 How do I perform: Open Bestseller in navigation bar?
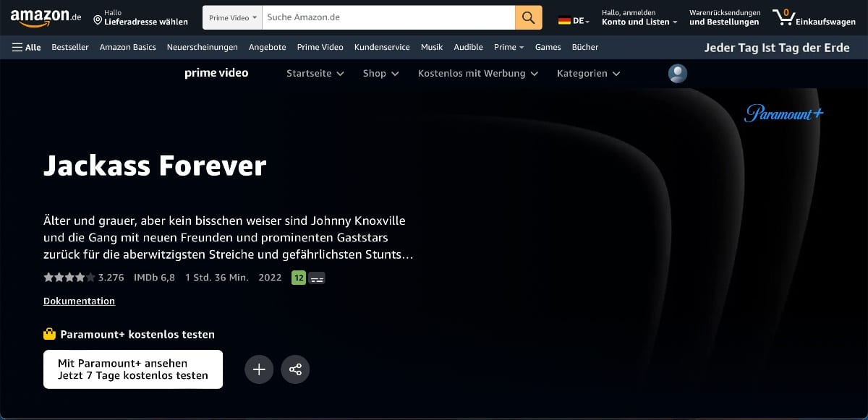coord(70,47)
